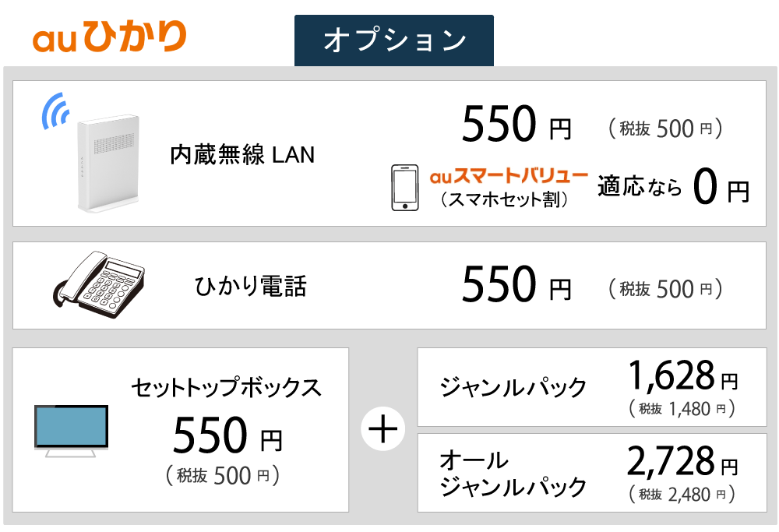Screen dimensions: 779x532
Task: Click the auスマートバリュー orange text
Action: 509,176
